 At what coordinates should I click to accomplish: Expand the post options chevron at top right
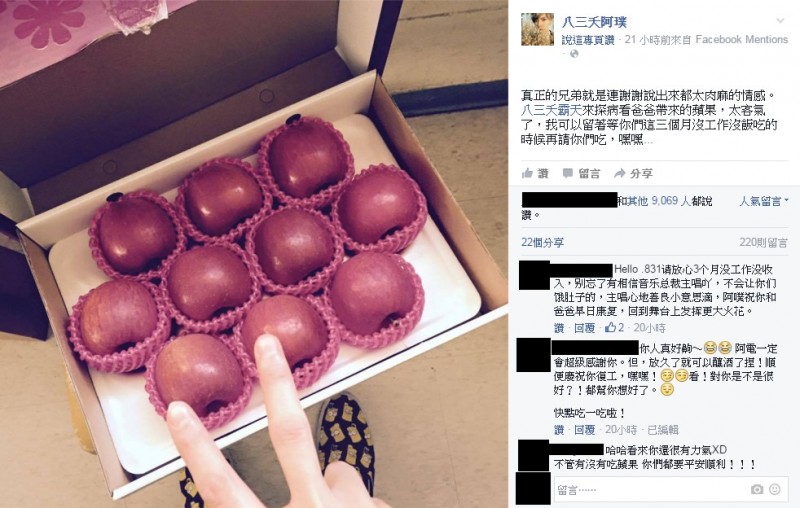point(780,21)
